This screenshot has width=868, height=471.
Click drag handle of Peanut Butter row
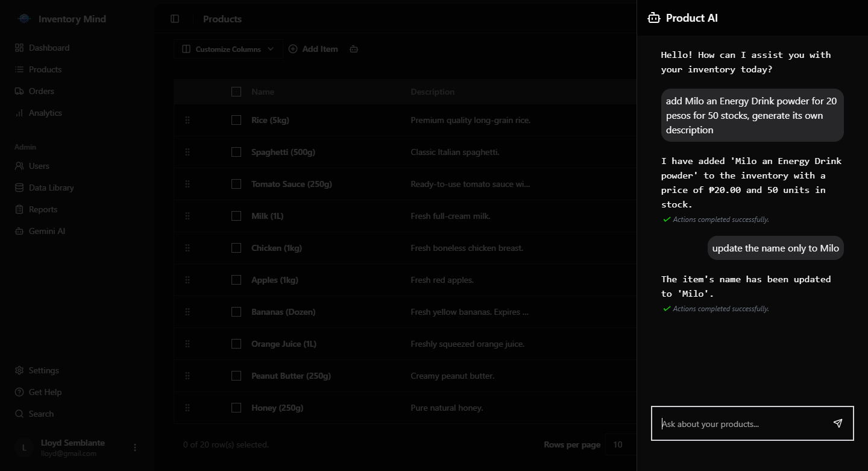(187, 376)
